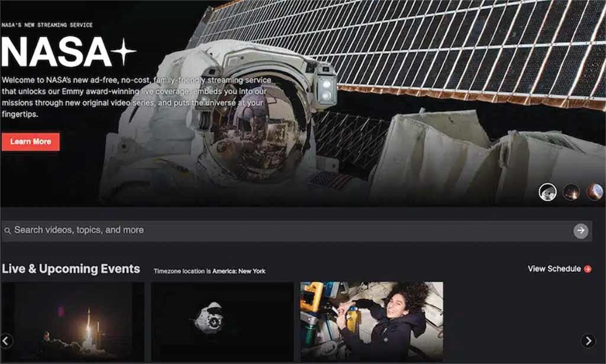
Task: Go to previous events with left chevron
Action: tap(6, 341)
